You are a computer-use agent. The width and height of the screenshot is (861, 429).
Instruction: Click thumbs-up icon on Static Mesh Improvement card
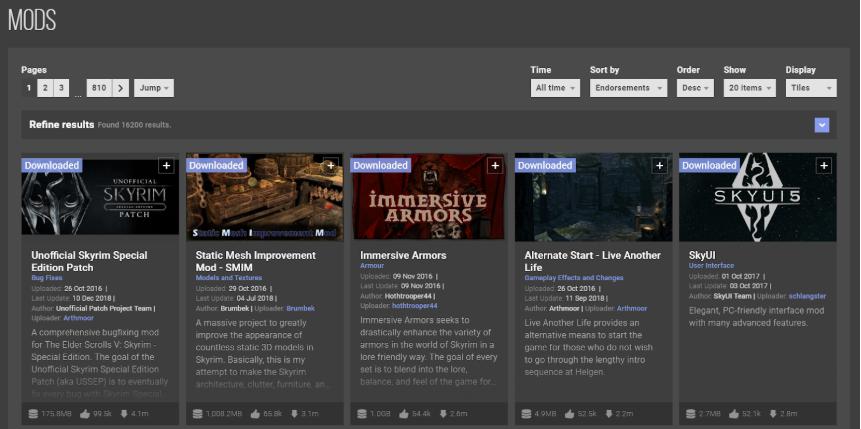(x=255, y=414)
